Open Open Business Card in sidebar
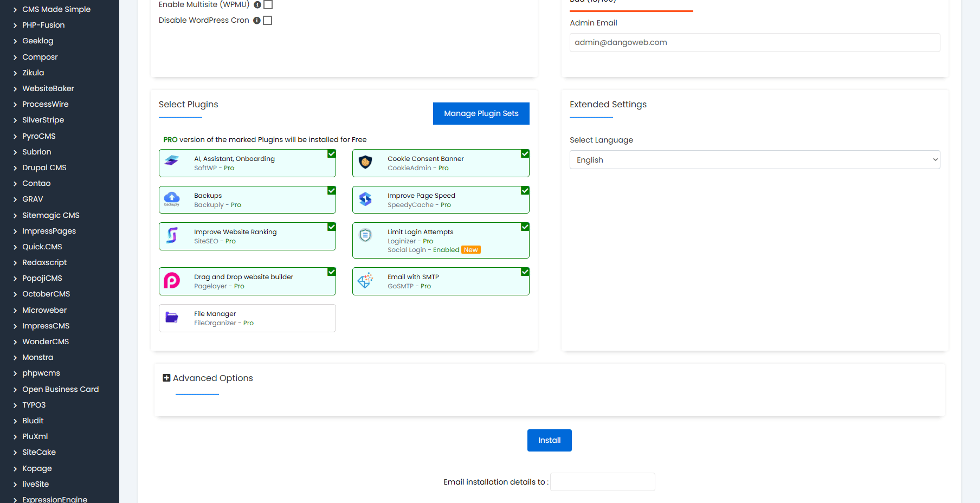Viewport: 980px width, 503px height. pyautogui.click(x=60, y=389)
